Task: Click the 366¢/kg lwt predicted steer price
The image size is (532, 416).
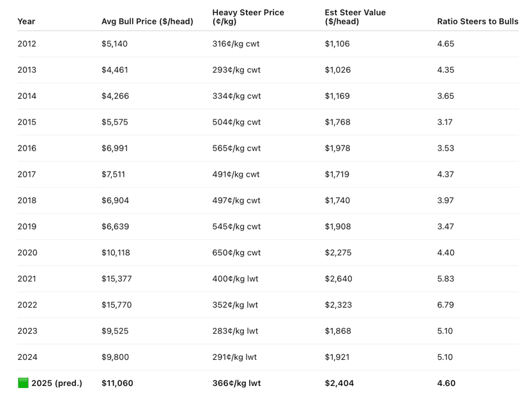Action: click(x=236, y=383)
